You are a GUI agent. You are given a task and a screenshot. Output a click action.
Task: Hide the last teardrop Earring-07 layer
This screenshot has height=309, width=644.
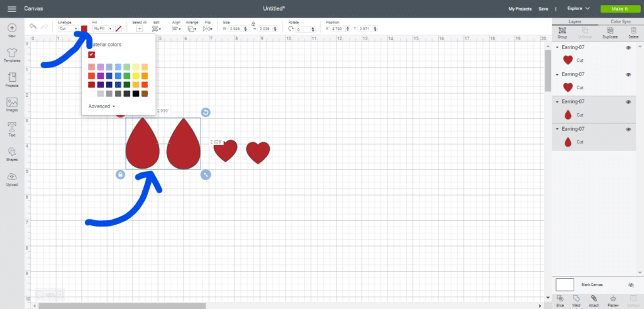pyautogui.click(x=628, y=129)
